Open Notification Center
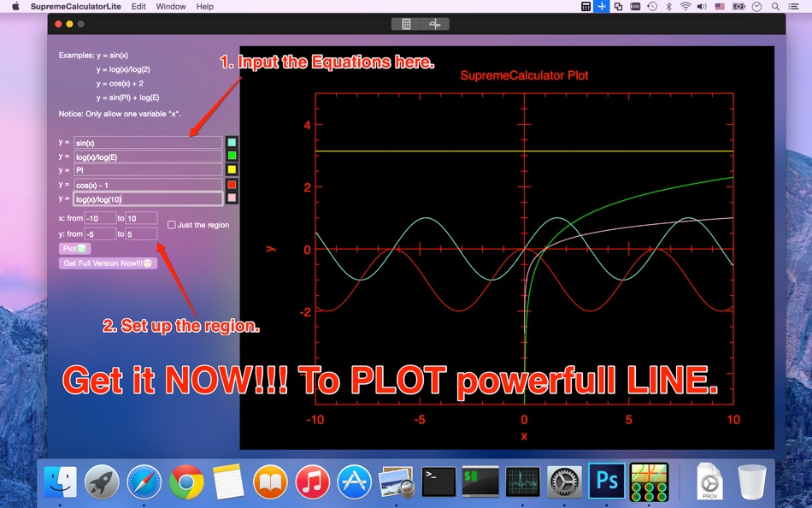 click(x=793, y=6)
